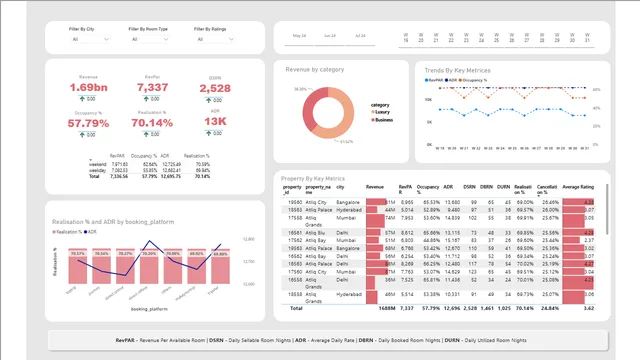Click the sort arrow under Cancellation % header
The width and height of the screenshot is (640, 360).
coord(538,196)
